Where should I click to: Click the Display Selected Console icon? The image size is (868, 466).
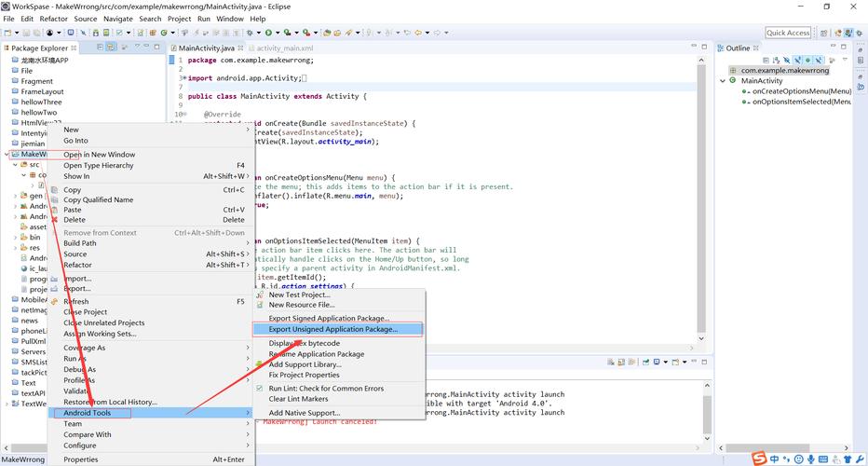[657, 362]
